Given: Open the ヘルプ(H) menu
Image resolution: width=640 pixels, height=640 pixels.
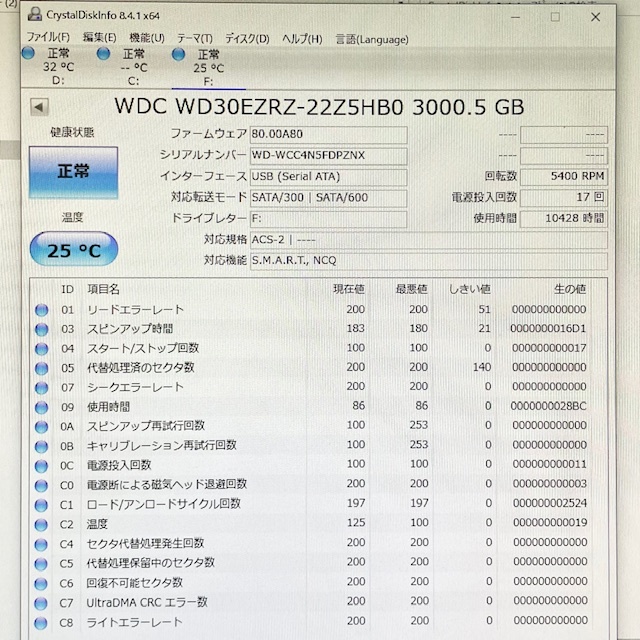Looking at the screenshot, I should [x=302, y=39].
